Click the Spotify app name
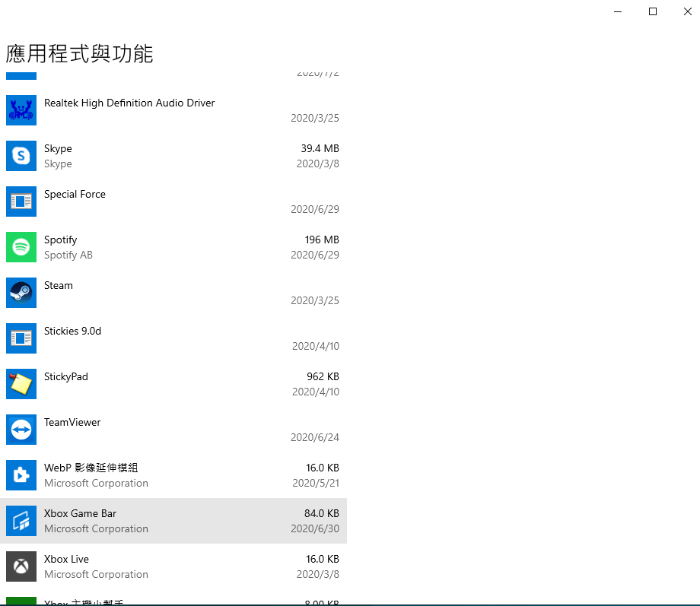The image size is (700, 606). (61, 240)
